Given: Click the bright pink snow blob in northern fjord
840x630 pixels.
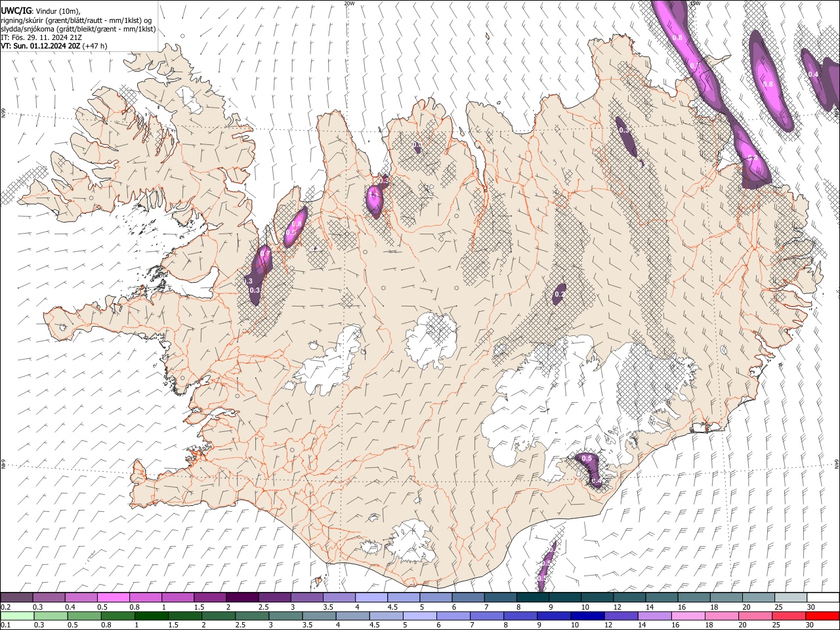Looking at the screenshot, I should tap(374, 201).
